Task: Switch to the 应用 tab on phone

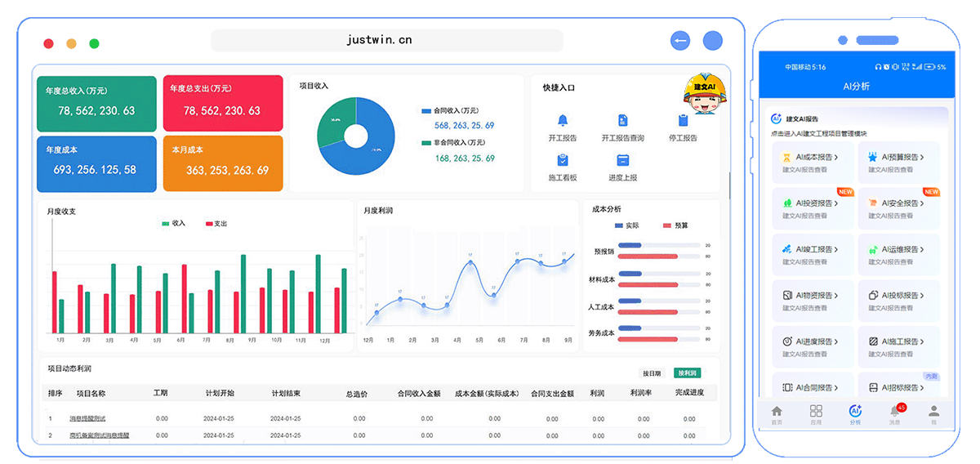Action: (815, 414)
